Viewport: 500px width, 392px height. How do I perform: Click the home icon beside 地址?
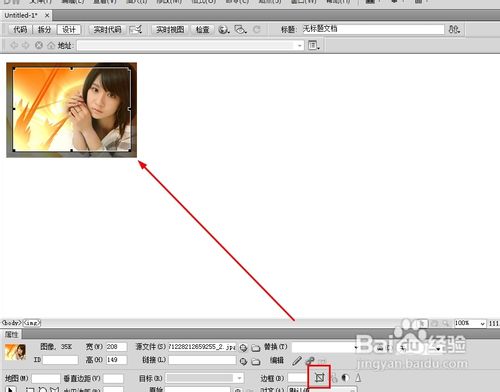click(51, 45)
